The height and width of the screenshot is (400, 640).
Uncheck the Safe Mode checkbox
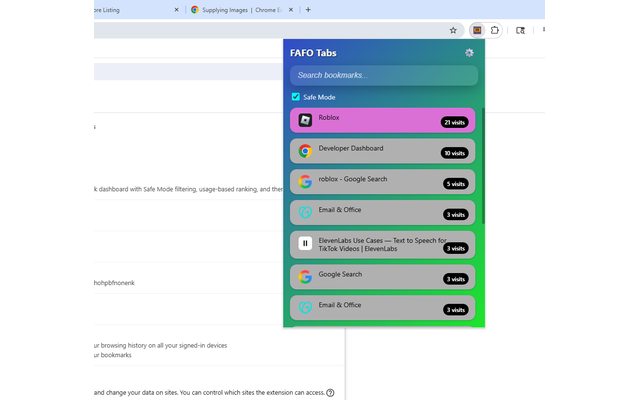tap(296, 97)
